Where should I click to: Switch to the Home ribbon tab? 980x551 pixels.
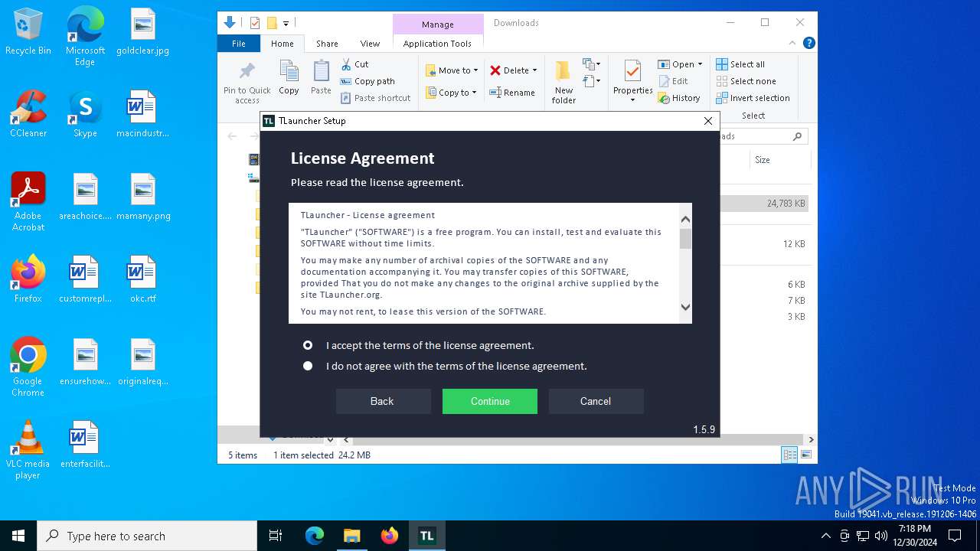coord(283,44)
